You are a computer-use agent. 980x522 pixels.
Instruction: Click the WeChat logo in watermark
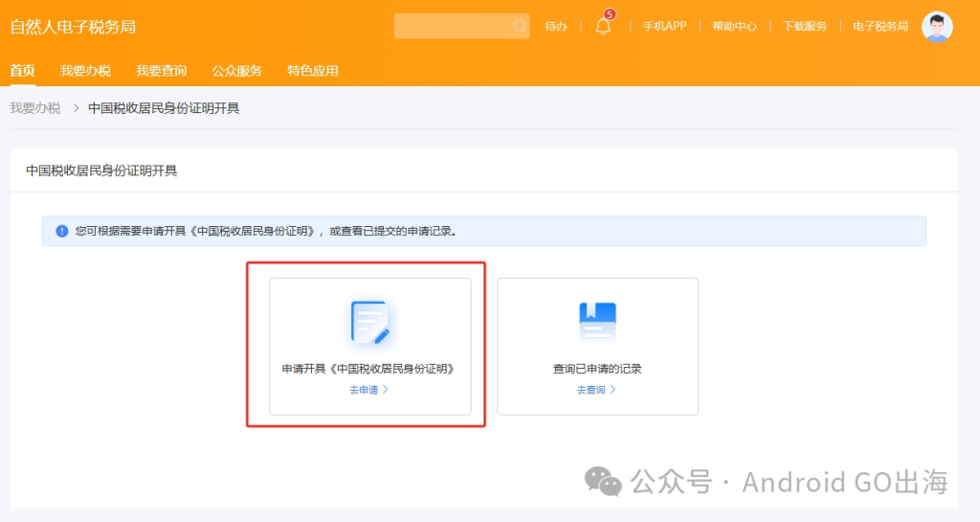pos(603,482)
